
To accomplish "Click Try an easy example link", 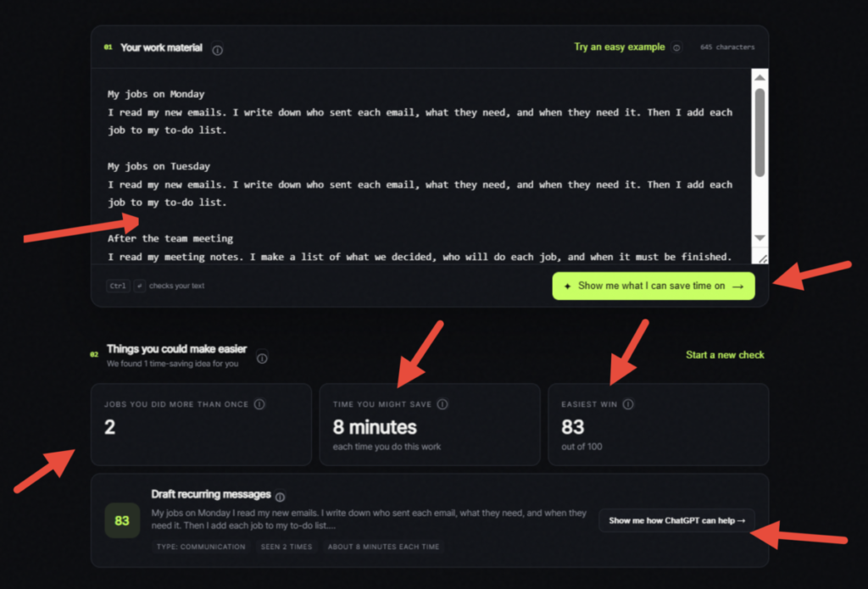I will tap(620, 47).
